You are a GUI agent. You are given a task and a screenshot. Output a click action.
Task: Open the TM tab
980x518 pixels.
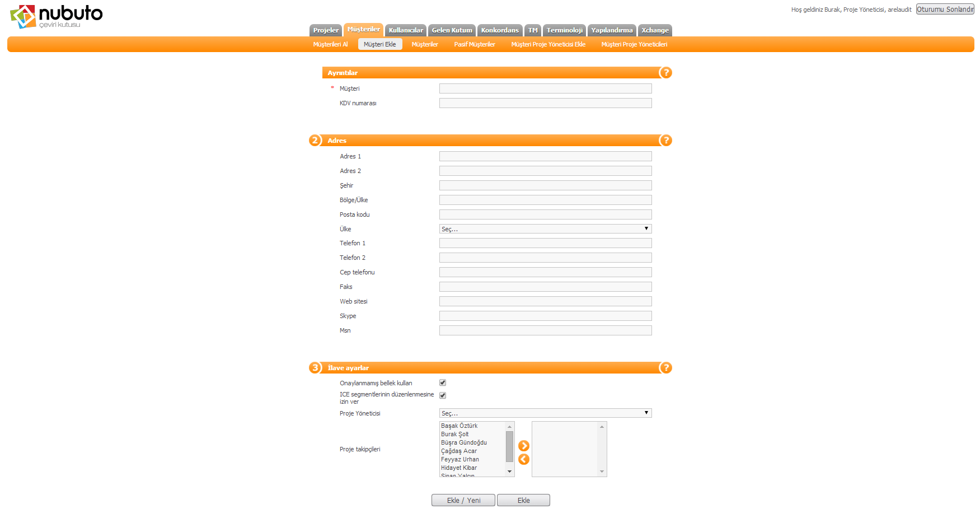(533, 30)
